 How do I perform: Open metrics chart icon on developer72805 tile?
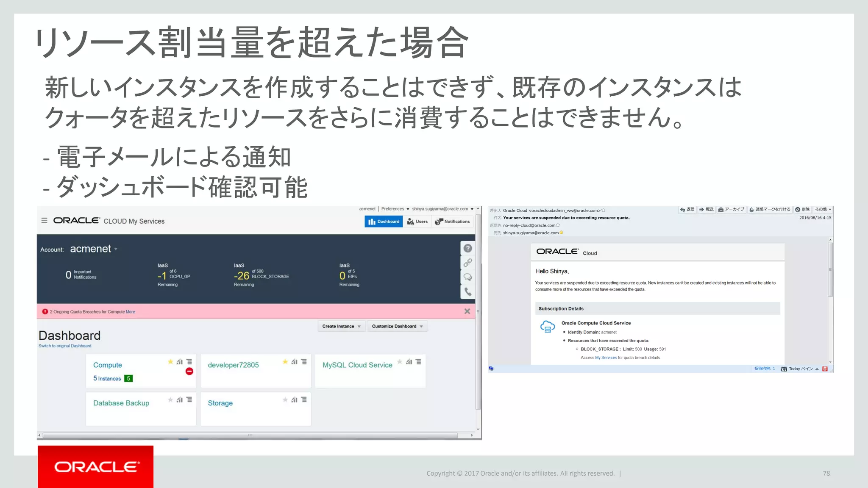click(x=295, y=362)
